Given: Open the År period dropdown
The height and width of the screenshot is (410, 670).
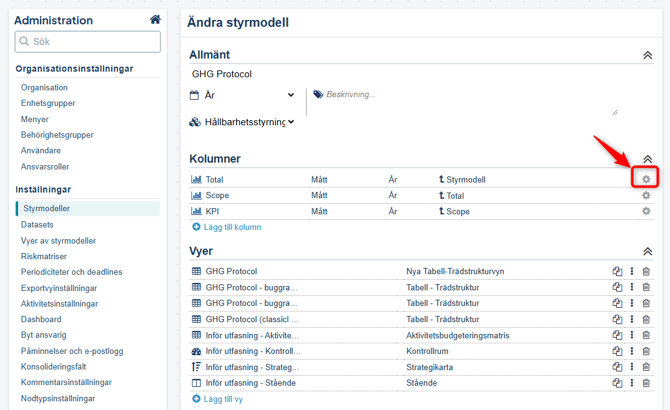Looking at the screenshot, I should (x=242, y=95).
